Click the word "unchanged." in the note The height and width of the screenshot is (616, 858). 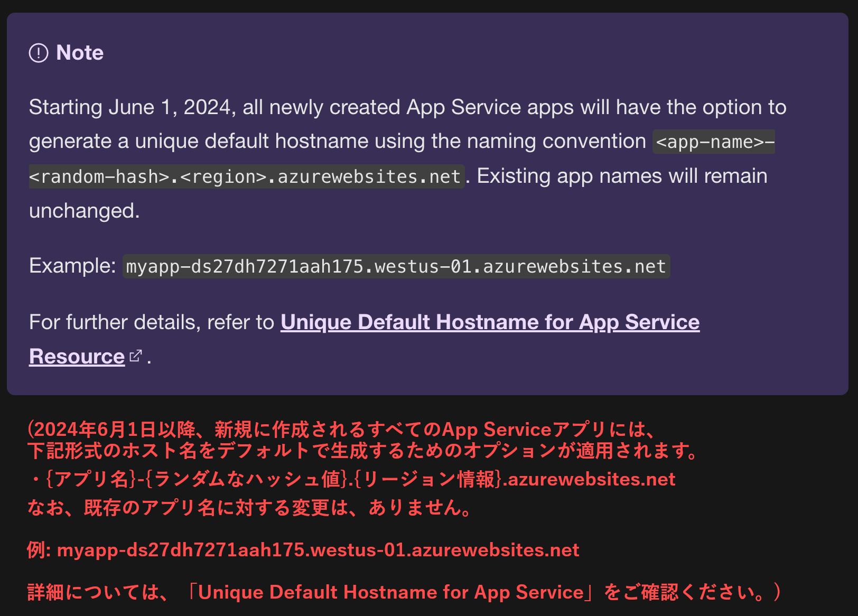(x=85, y=211)
